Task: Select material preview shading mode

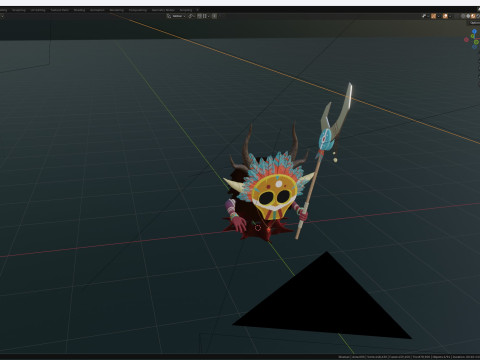Action: [x=473, y=16]
